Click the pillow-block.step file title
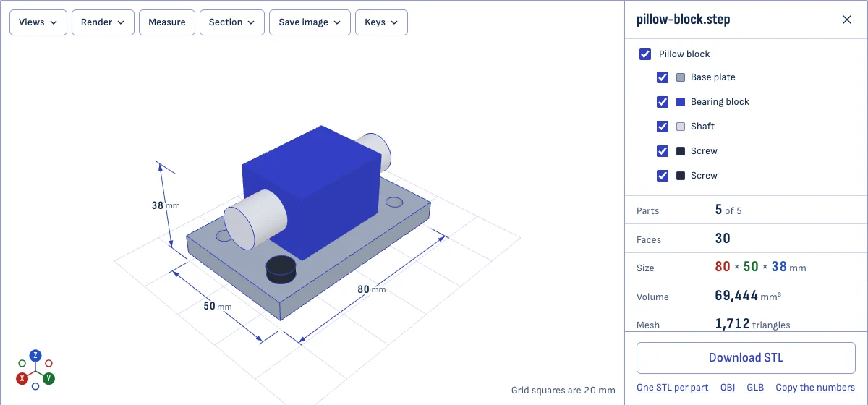868x405 pixels. (x=684, y=20)
